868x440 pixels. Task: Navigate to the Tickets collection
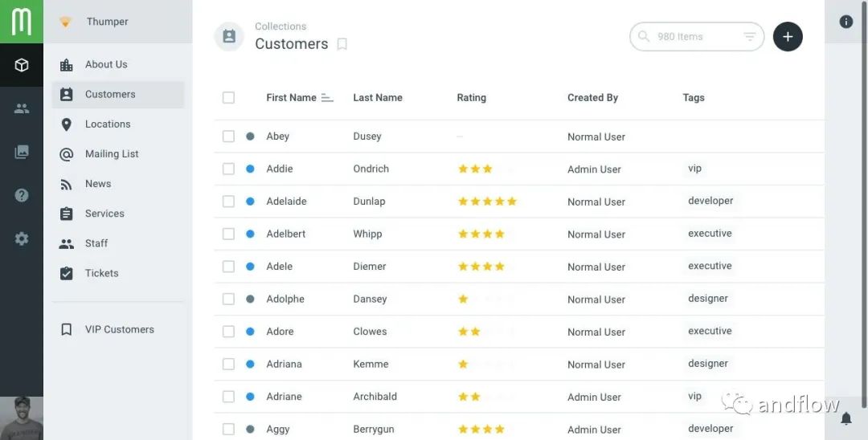tap(101, 273)
